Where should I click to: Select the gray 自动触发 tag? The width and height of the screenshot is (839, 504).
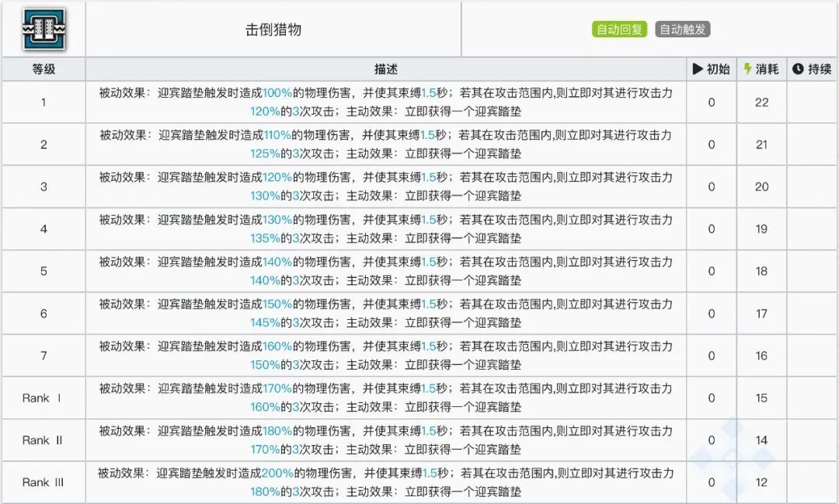[x=682, y=30]
